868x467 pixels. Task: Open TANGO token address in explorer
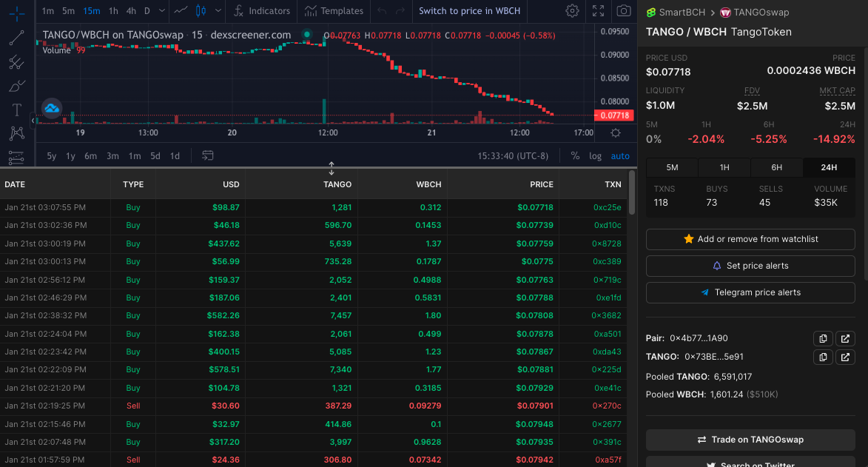pos(845,357)
